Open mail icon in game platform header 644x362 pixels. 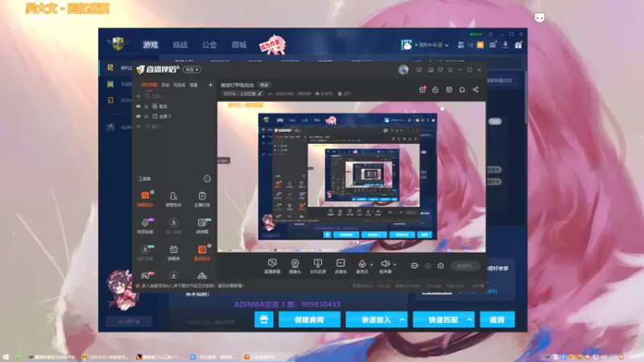pos(493,45)
